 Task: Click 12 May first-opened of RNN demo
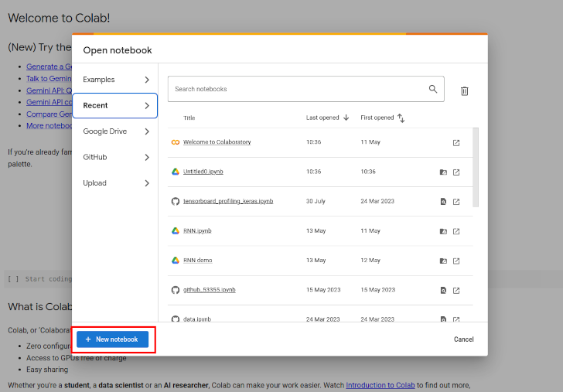[370, 261]
